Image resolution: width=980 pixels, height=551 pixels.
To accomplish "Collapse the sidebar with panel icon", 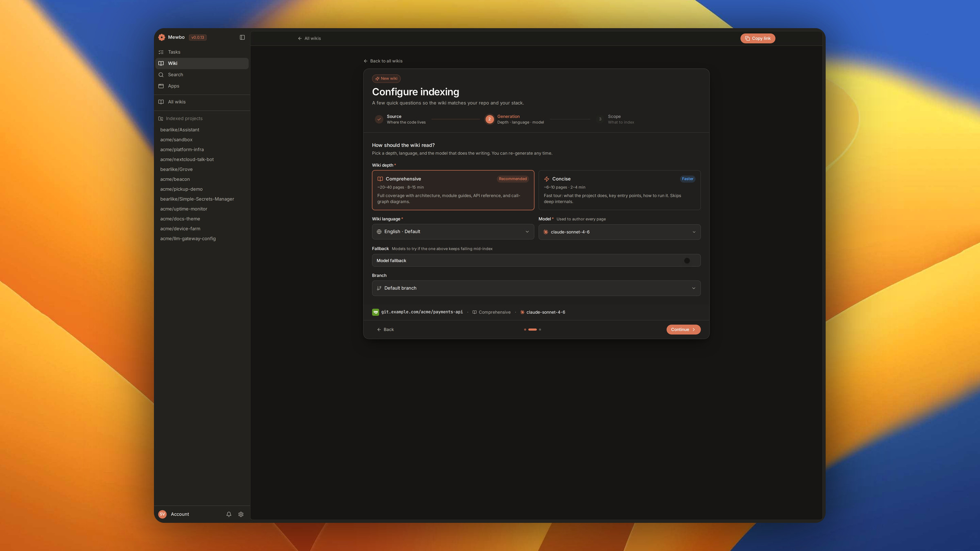I will pyautogui.click(x=242, y=37).
